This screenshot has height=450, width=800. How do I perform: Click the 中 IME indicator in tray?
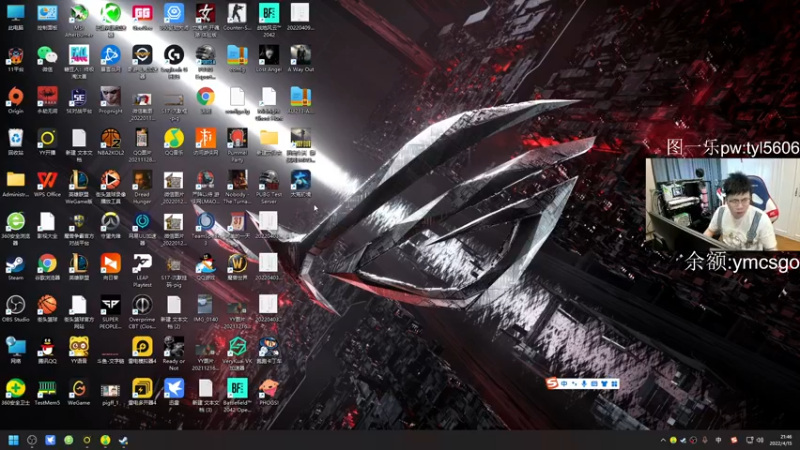(718, 440)
